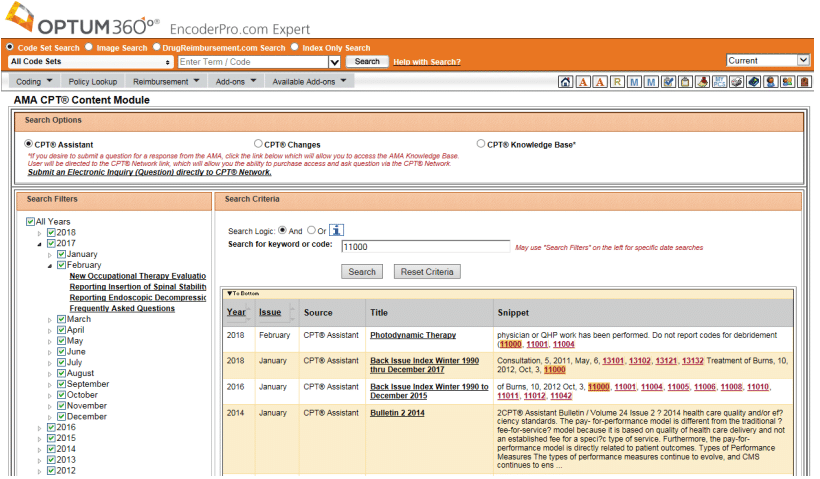Open the Available Add-ons menu
The width and height of the screenshot is (820, 479).
(309, 82)
